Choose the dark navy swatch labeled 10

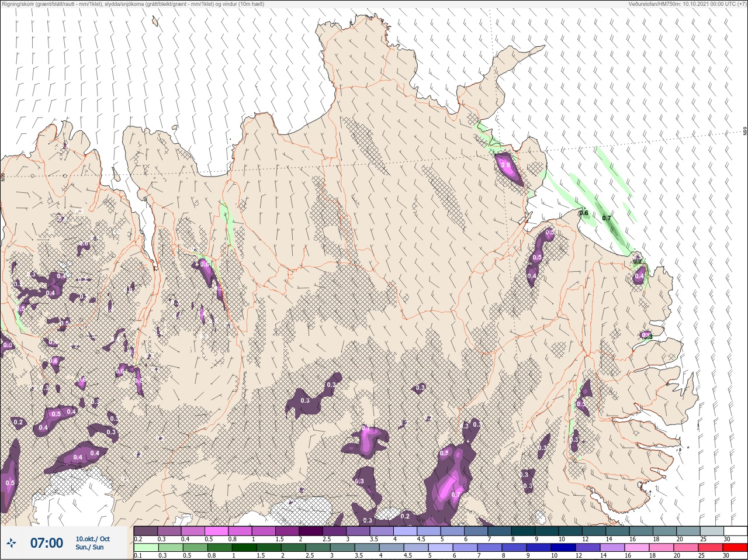point(564,548)
